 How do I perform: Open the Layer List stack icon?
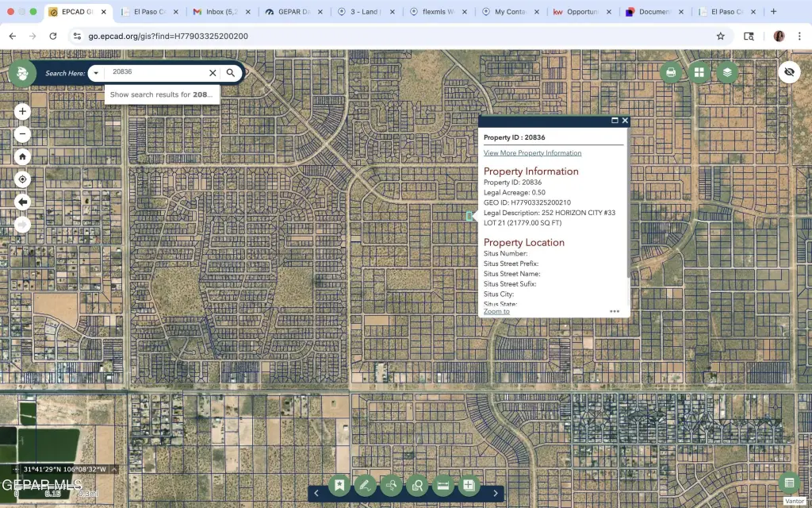(727, 72)
